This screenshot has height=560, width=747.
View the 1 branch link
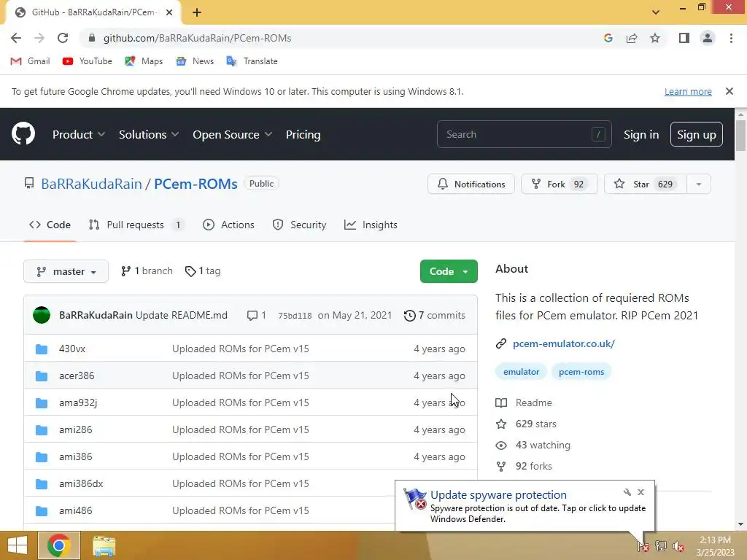coord(147,271)
